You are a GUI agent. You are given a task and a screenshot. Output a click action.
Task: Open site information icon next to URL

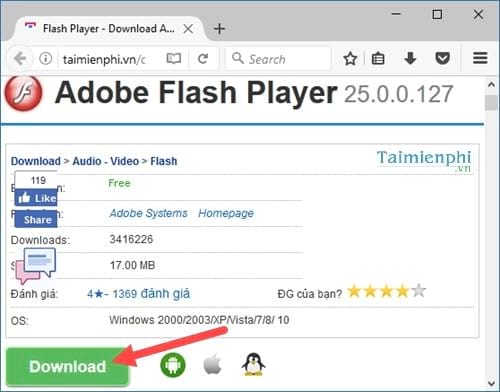[45, 59]
